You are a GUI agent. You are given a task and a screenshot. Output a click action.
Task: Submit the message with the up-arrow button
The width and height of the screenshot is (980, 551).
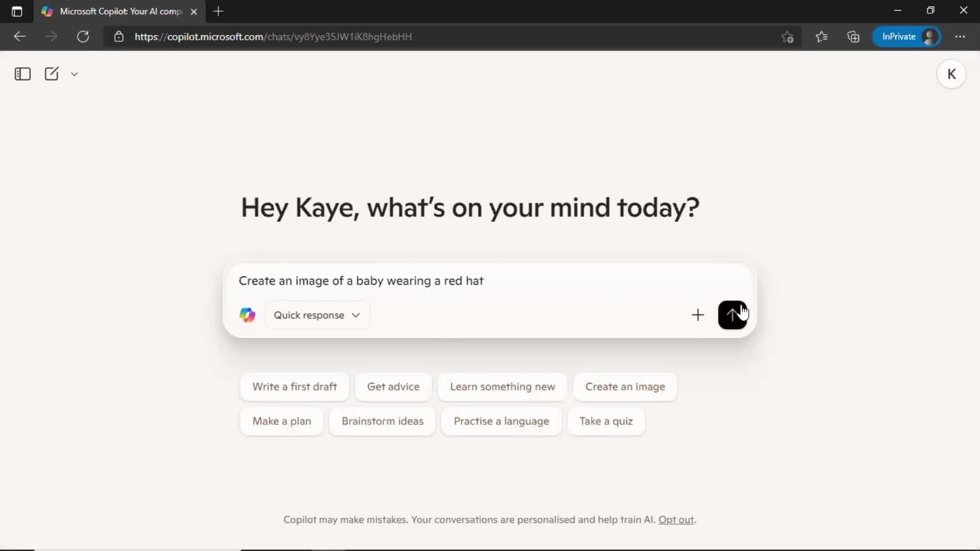point(732,315)
